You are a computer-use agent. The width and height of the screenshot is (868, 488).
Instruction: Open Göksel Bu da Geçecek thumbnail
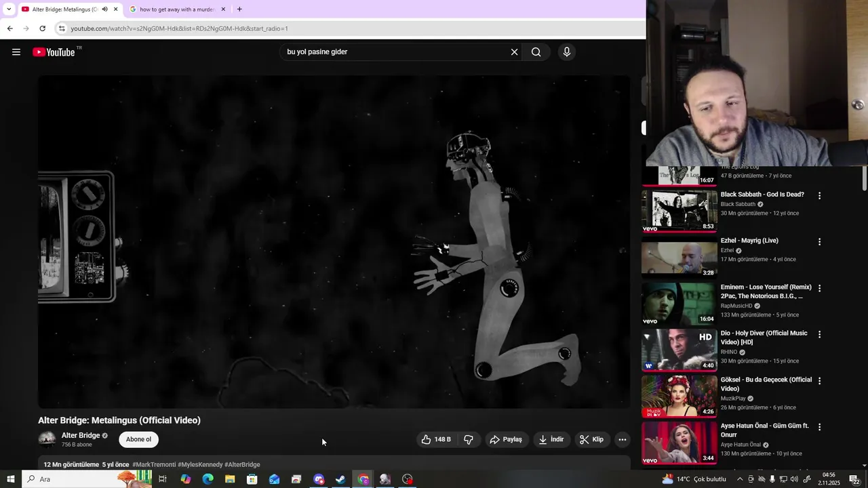point(679,396)
